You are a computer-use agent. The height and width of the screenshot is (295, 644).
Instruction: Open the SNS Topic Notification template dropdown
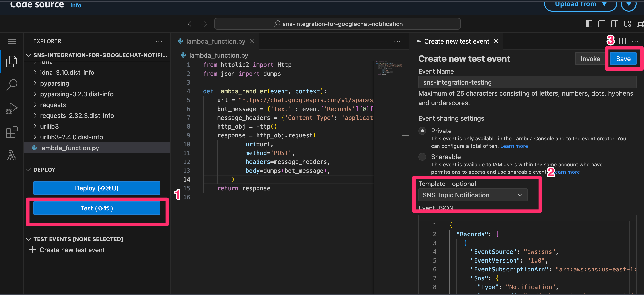click(473, 195)
